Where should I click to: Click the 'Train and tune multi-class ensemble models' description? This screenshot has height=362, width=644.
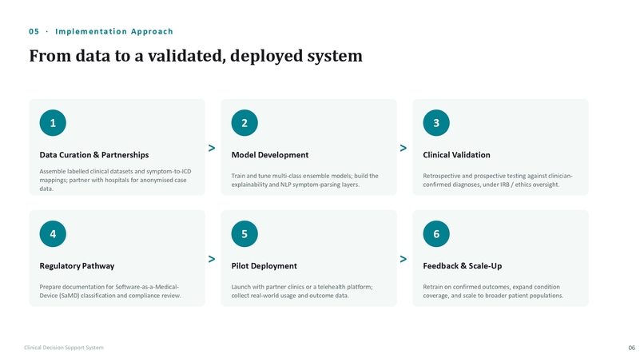(x=304, y=180)
